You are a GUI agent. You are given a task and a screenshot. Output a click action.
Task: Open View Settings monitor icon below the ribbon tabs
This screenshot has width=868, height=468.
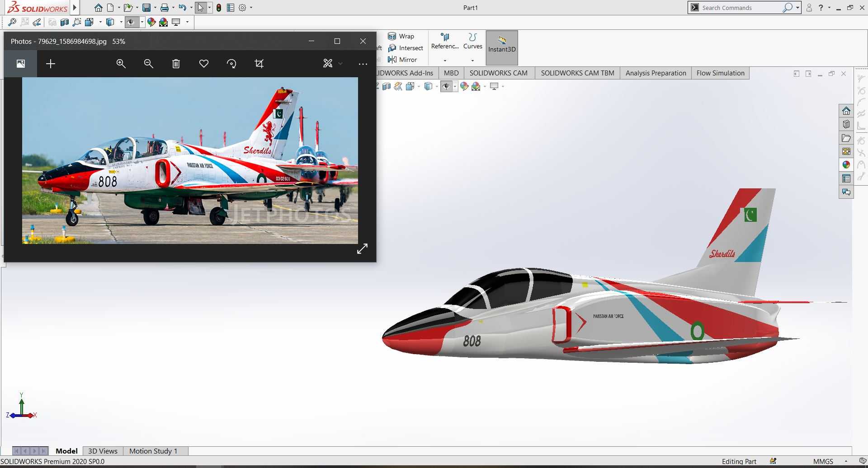494,86
